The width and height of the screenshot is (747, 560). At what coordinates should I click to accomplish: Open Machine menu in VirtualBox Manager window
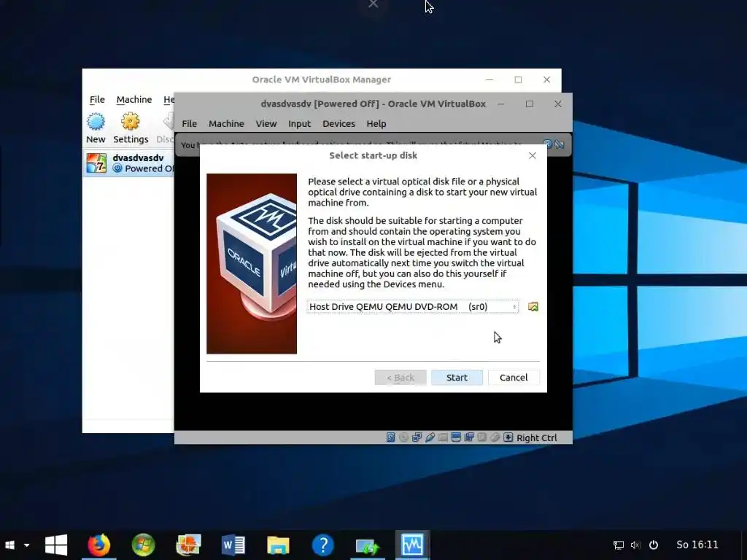(x=134, y=99)
